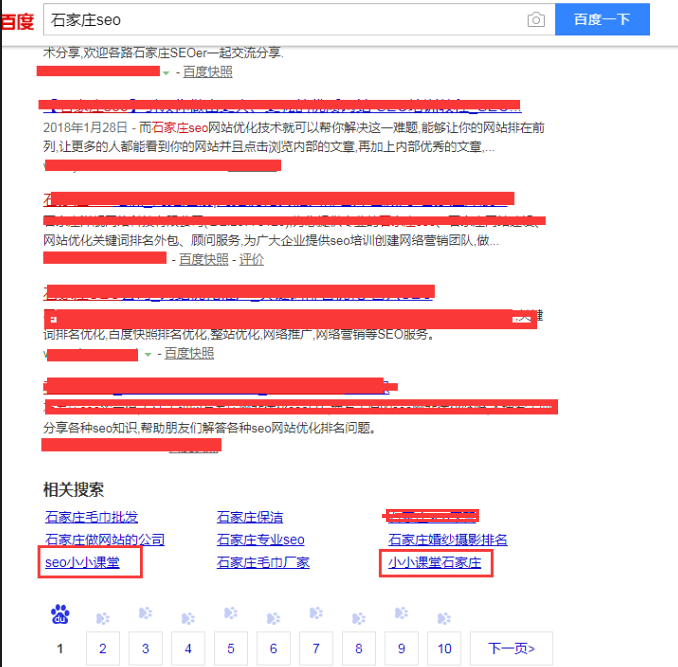This screenshot has width=678, height=667.
Task: Click the Baidu logo
Action: (17, 21)
